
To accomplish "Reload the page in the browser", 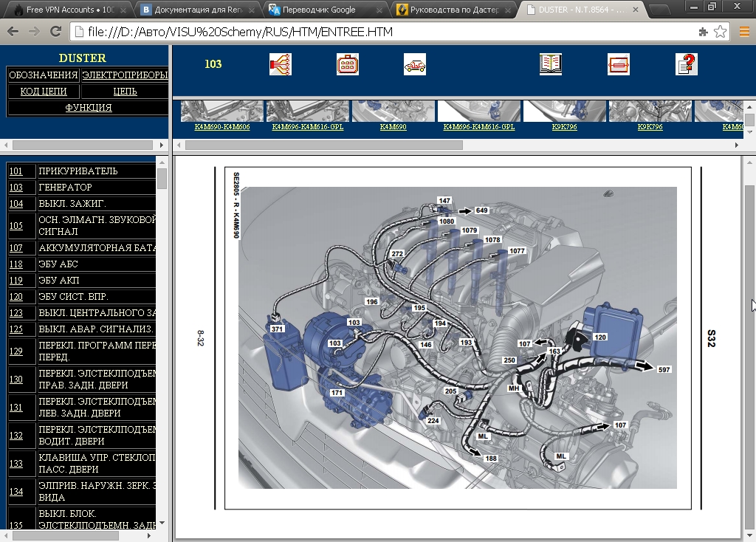I will point(55,32).
